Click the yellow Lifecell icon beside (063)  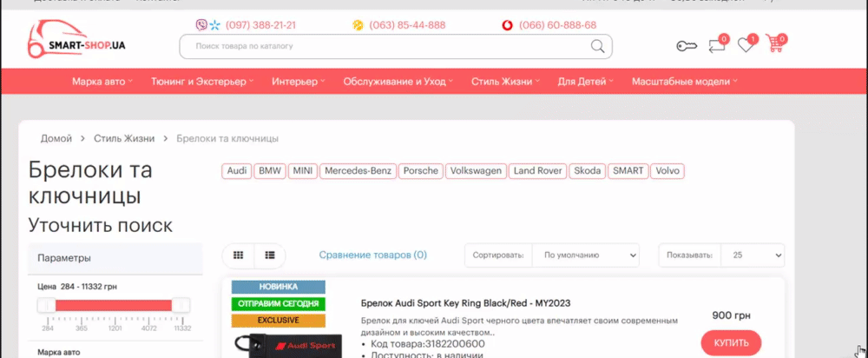pos(358,25)
